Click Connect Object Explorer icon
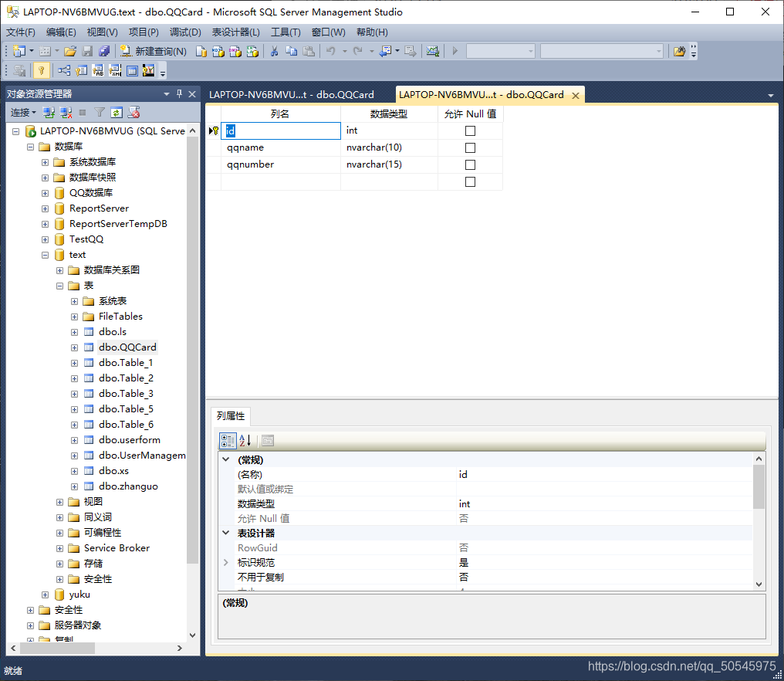 click(x=49, y=113)
